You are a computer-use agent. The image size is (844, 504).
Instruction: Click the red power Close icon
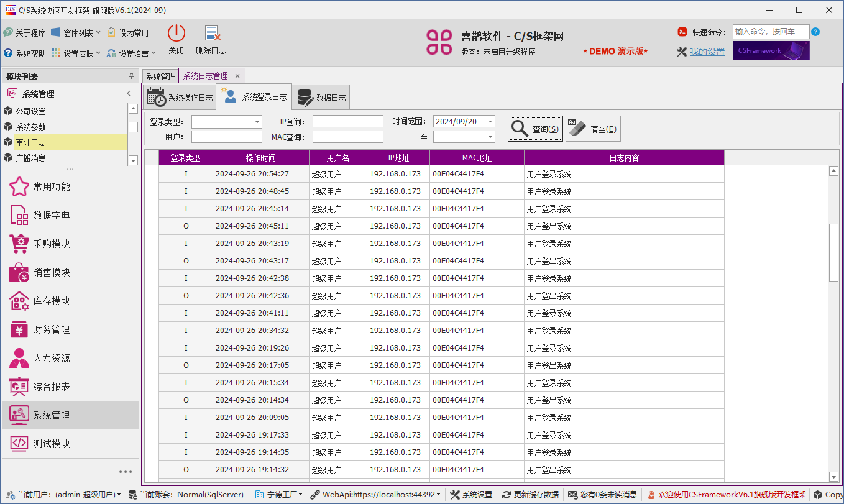pyautogui.click(x=177, y=34)
